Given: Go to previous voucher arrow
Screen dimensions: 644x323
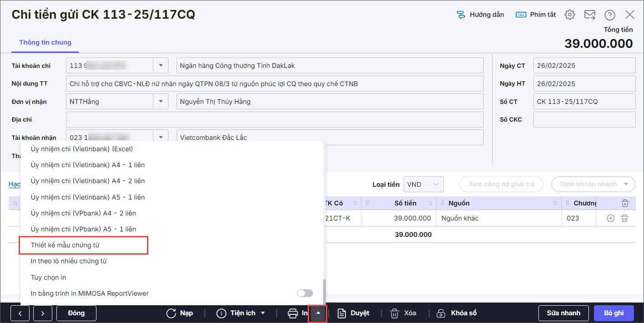Looking at the screenshot, I should click(20, 313).
